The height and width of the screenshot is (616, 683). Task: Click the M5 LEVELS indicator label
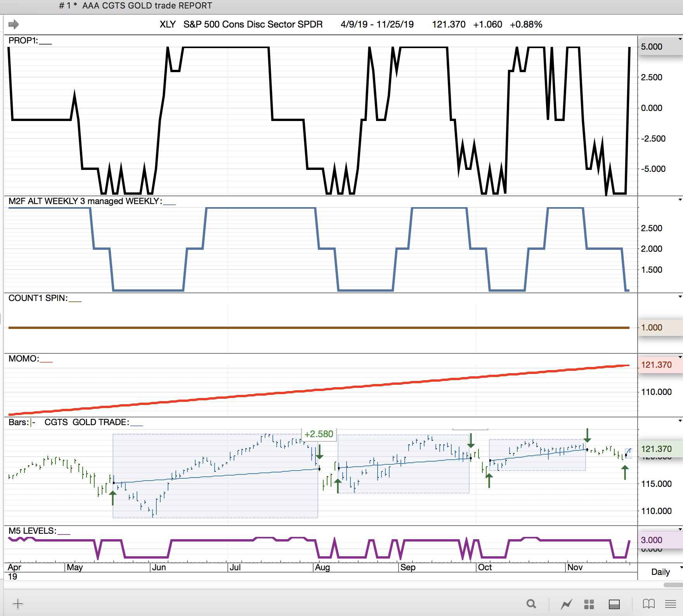(33, 531)
